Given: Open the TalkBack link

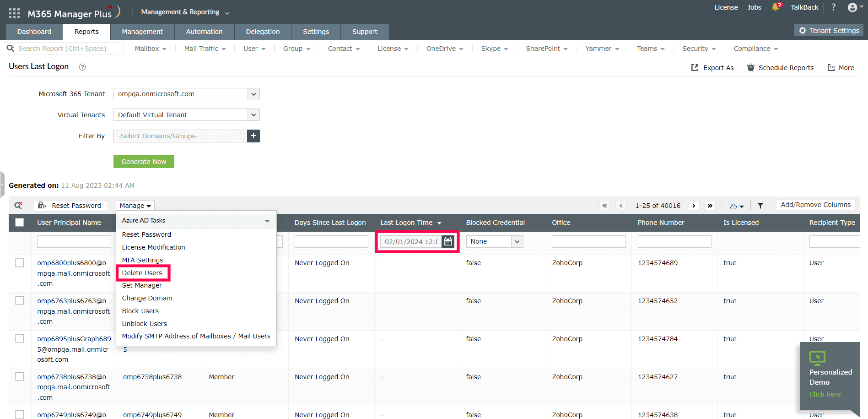Looking at the screenshot, I should (x=804, y=7).
